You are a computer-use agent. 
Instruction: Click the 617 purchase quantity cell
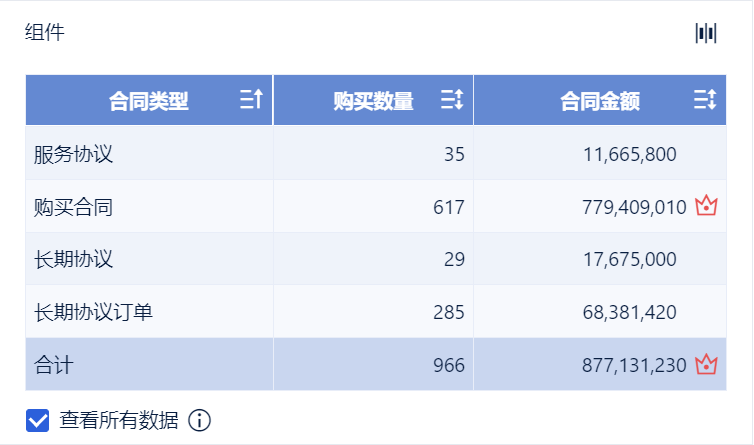point(449,207)
